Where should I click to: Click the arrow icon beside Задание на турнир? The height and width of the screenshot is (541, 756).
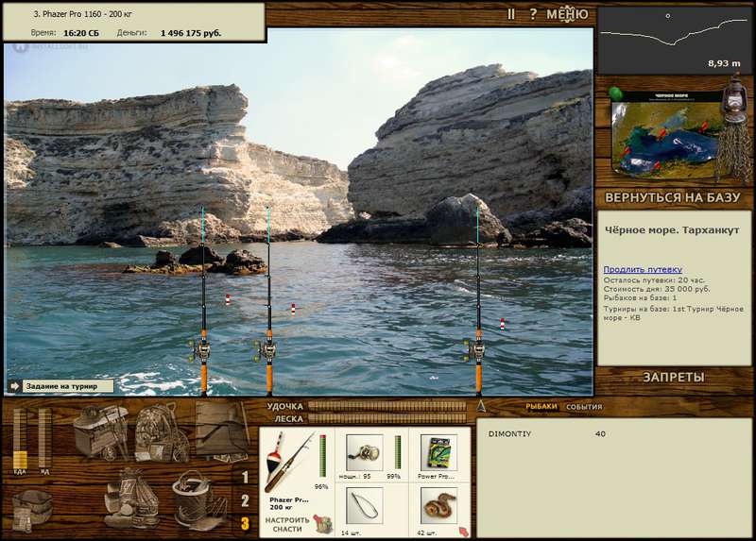(x=14, y=386)
